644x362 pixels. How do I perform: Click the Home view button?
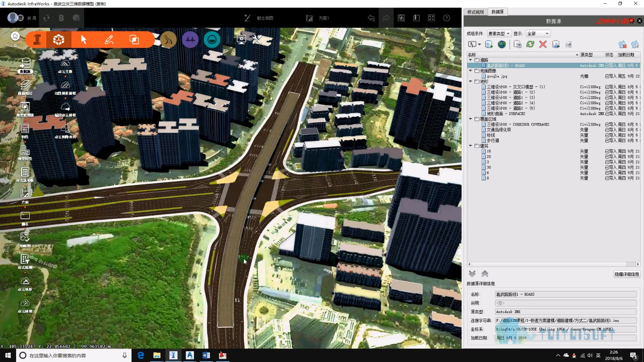pos(15,36)
